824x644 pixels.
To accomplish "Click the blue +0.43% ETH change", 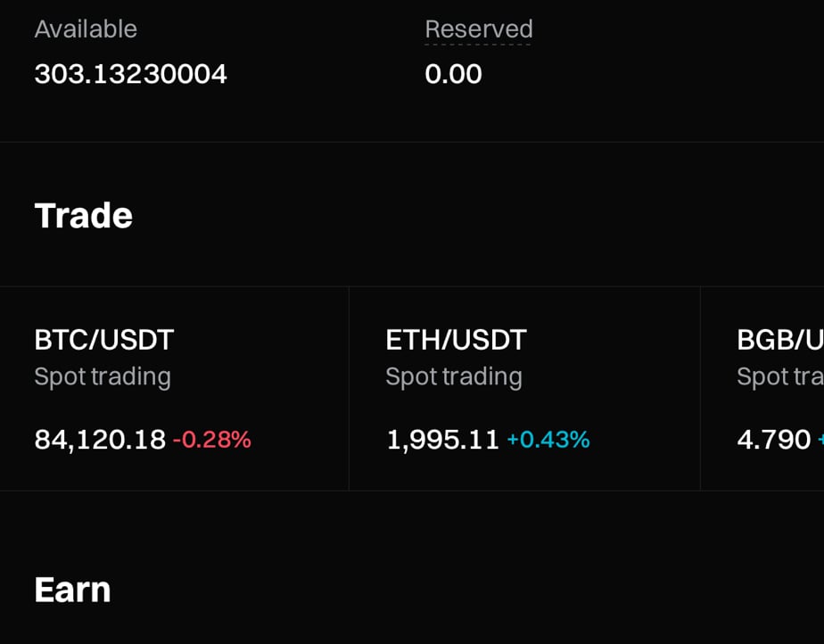I will coord(548,440).
